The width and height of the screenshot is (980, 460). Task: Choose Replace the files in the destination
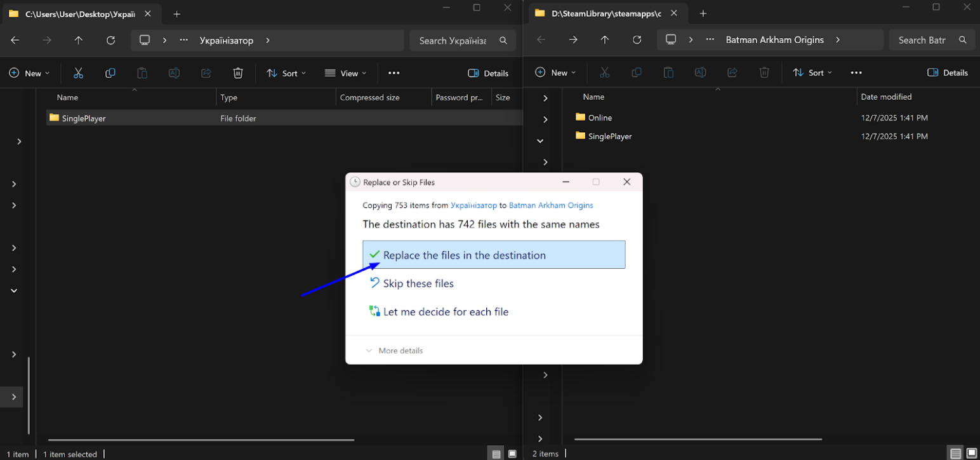[x=494, y=255]
